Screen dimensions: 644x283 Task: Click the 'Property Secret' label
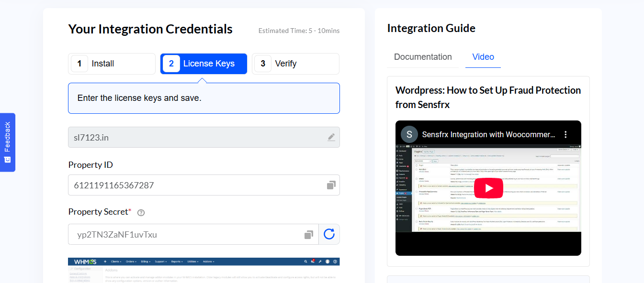(98, 212)
